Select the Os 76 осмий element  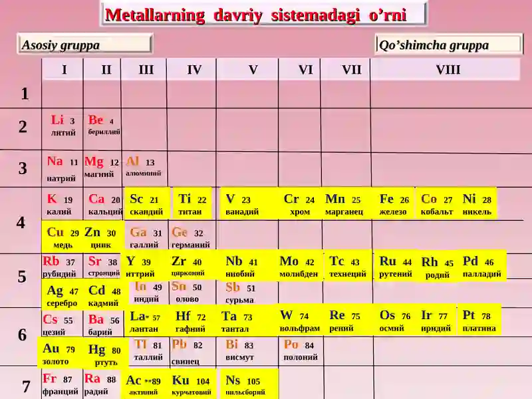click(x=394, y=321)
